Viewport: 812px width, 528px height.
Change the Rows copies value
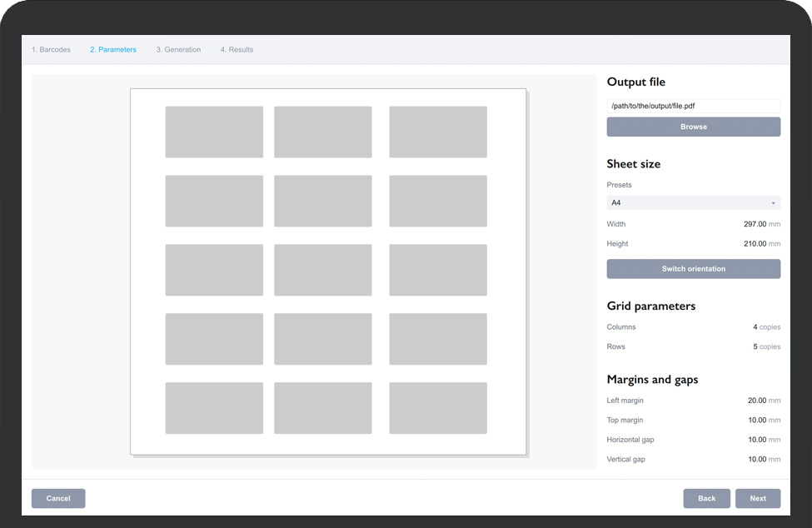click(x=755, y=346)
